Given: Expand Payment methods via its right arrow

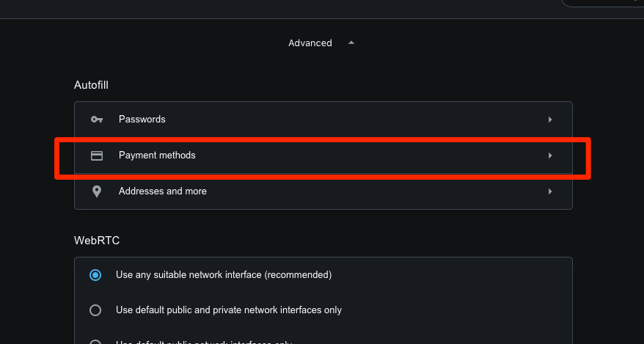Looking at the screenshot, I should click(x=550, y=155).
